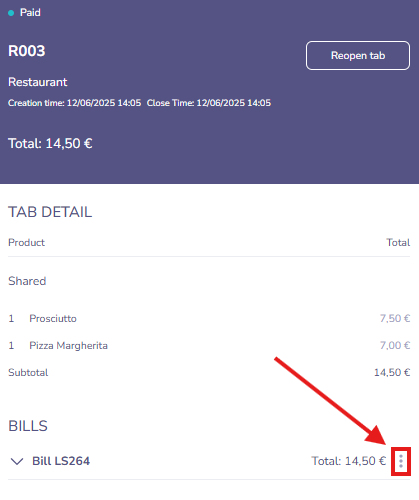Screen dimensions: 419x500
Task: Click the BILLS section heading
Action: click(x=28, y=426)
